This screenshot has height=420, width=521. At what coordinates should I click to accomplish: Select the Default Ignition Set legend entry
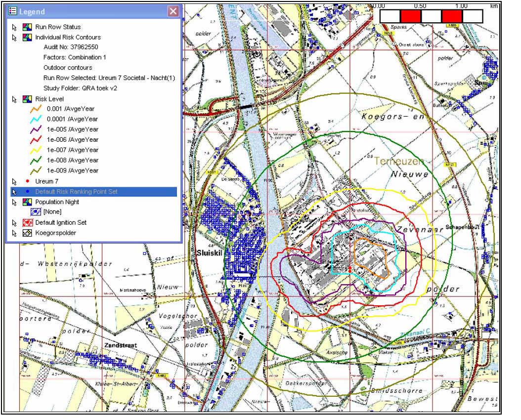pyautogui.click(x=61, y=222)
